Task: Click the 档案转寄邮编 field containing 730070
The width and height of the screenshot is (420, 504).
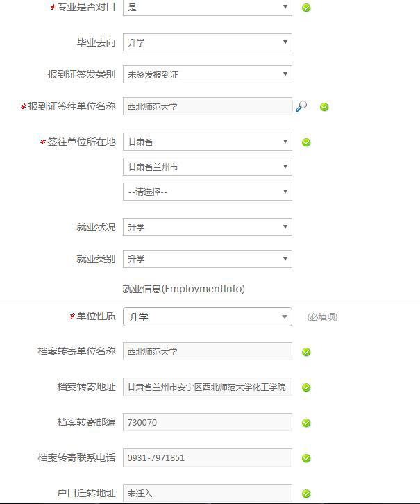Action: 208,422
